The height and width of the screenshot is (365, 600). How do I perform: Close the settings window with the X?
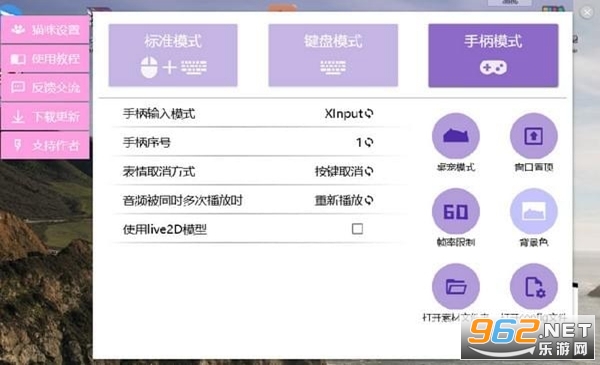587,13
